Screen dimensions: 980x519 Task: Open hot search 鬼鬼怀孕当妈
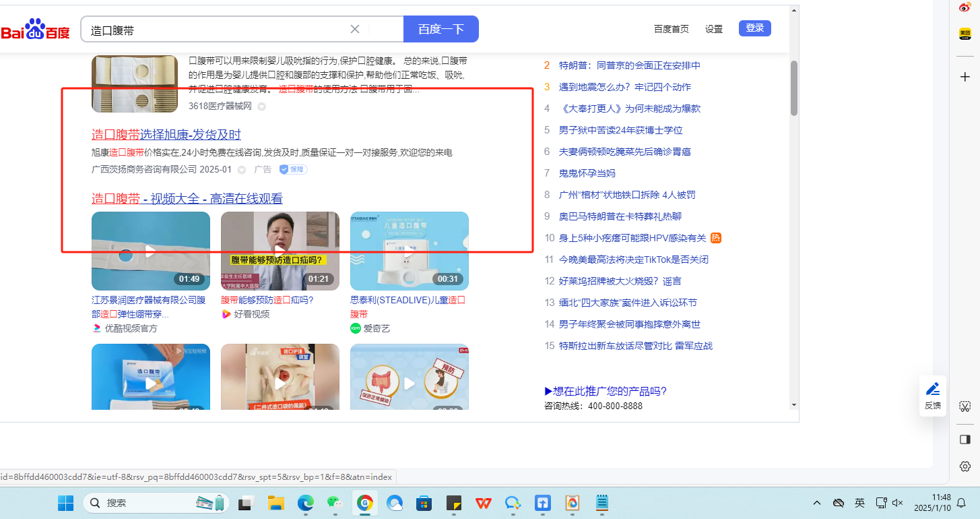[x=587, y=173]
